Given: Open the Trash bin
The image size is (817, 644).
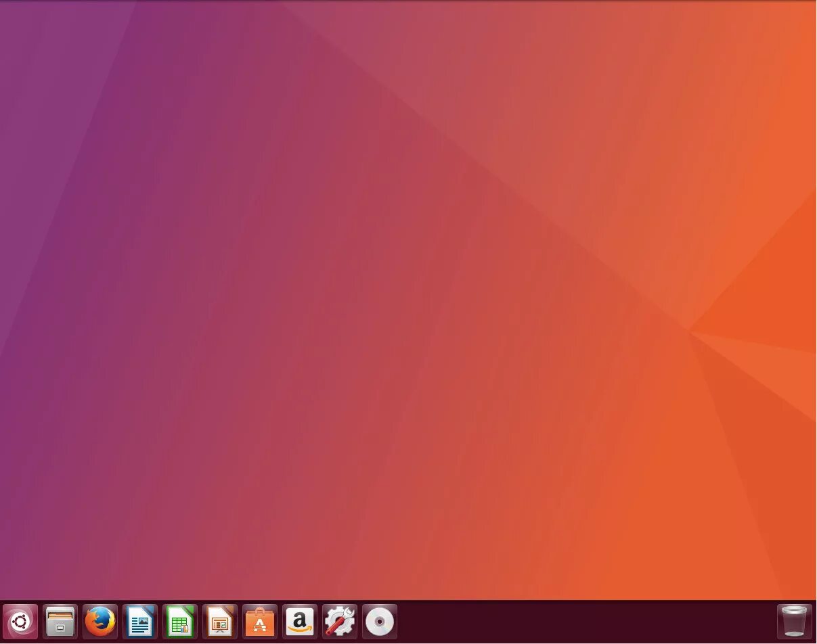Looking at the screenshot, I should (795, 621).
